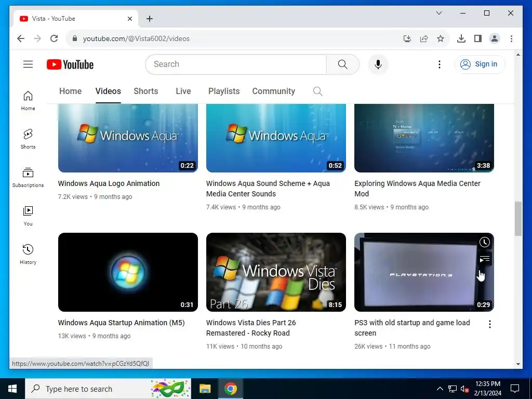The image size is (532, 399).
Task: Open the Playlists tab
Action: [x=224, y=91]
